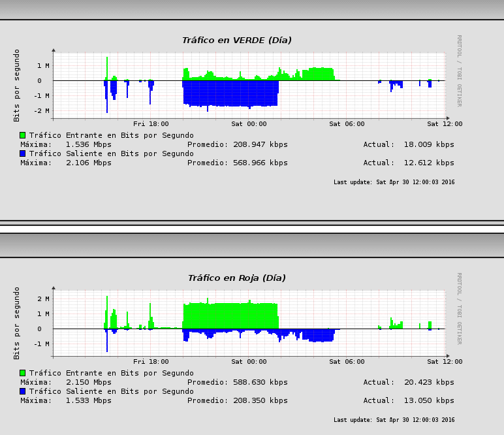The image size is (504, 435).
Task: Click the Promedio 208.947 kbps value in VERDE stats
Action: (260, 145)
